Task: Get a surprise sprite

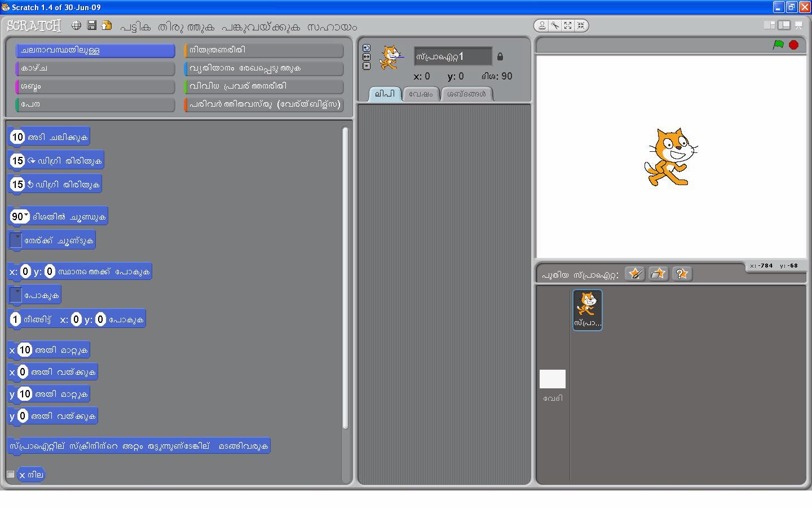Action: (x=682, y=274)
